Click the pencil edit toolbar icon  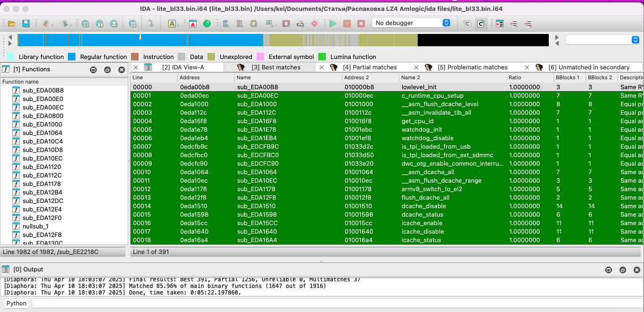pos(300,23)
